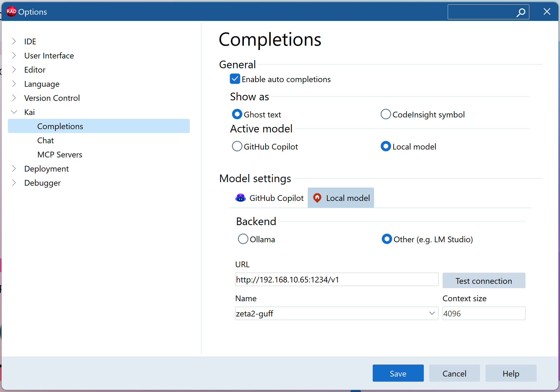
Task: Click the URL input field
Action: [337, 279]
